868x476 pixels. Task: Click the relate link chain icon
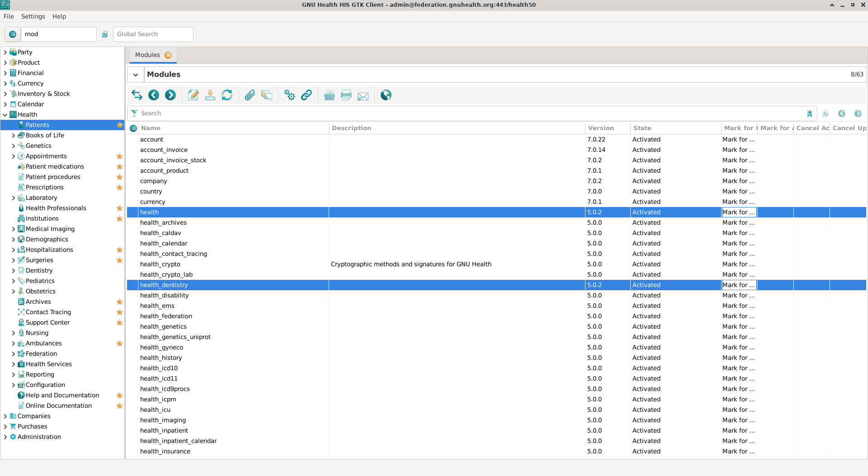[307, 95]
